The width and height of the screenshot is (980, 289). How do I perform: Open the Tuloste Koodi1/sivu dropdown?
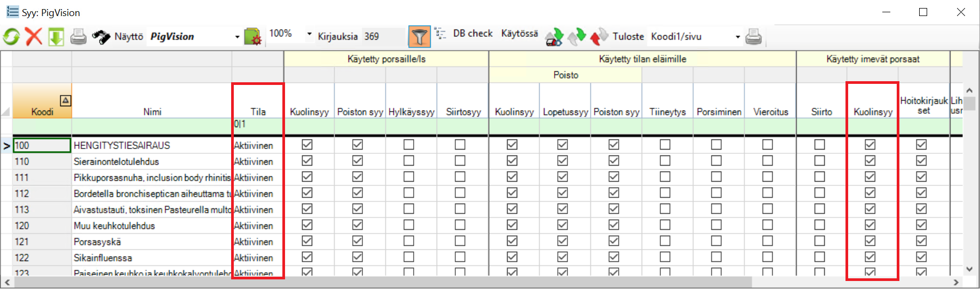[x=738, y=37]
